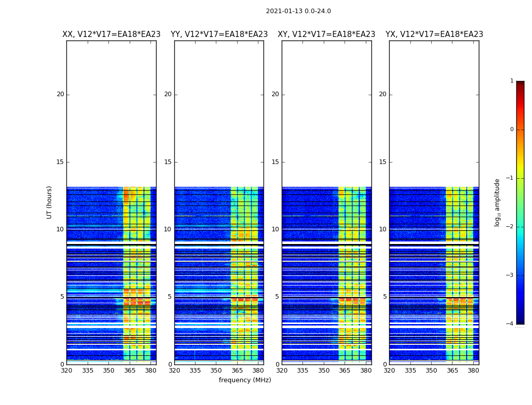Click colorbar tick label "−4"
The image size is (532, 405).
511,324
